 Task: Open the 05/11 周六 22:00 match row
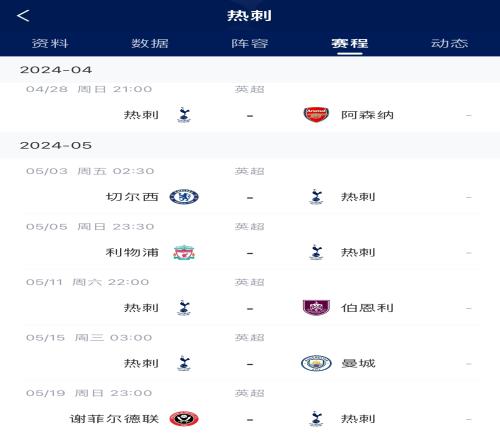tap(250, 298)
